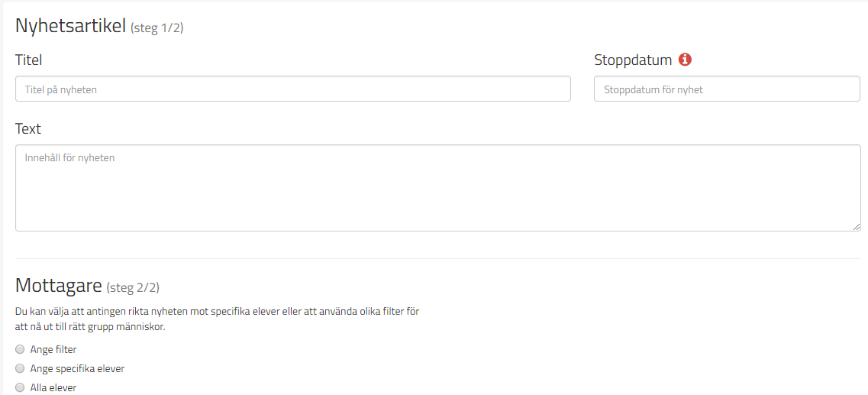The image size is (868, 395).
Task: Click the Mottagare section heading
Action: [x=59, y=286]
